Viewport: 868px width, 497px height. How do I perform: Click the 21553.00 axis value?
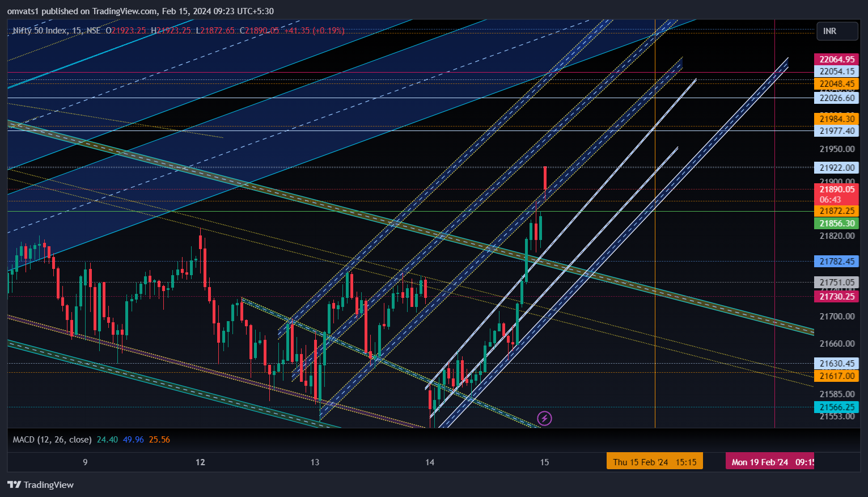(x=837, y=417)
